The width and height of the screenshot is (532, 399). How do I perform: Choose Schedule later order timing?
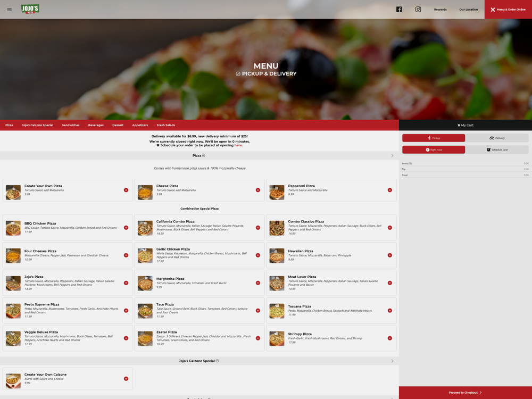[x=497, y=149]
